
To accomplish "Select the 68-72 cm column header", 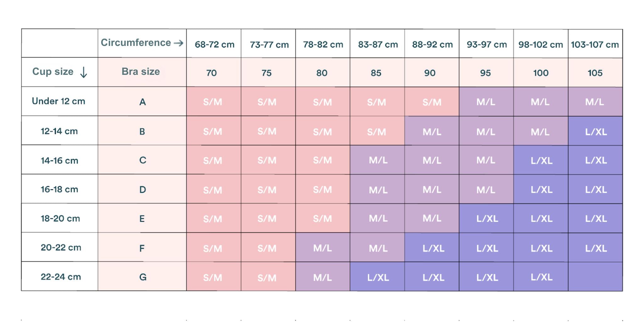I will click(x=214, y=44).
